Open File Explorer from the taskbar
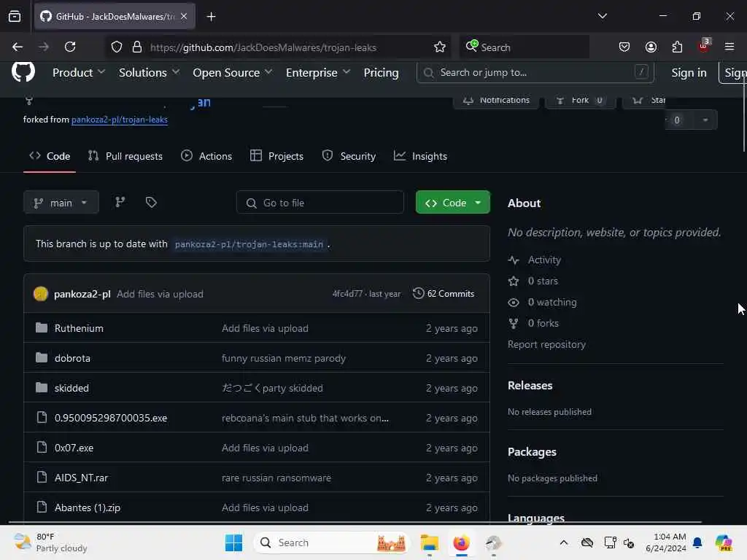747x560 pixels. pyautogui.click(x=429, y=542)
